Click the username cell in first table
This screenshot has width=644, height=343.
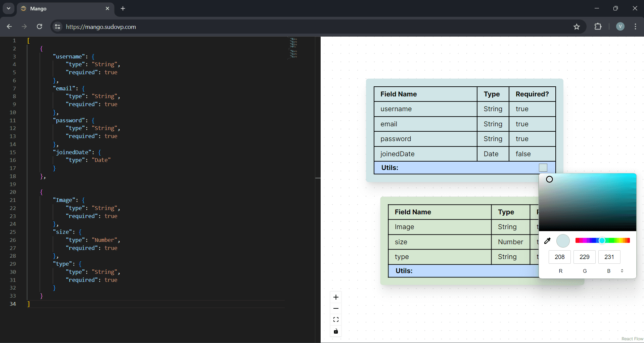point(425,109)
